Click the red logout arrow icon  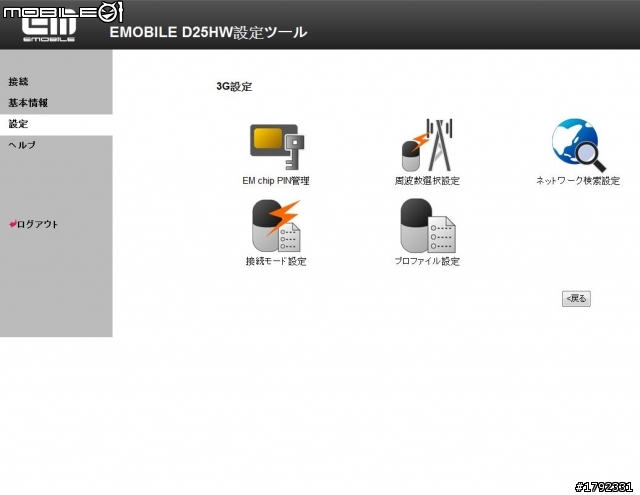[12, 224]
